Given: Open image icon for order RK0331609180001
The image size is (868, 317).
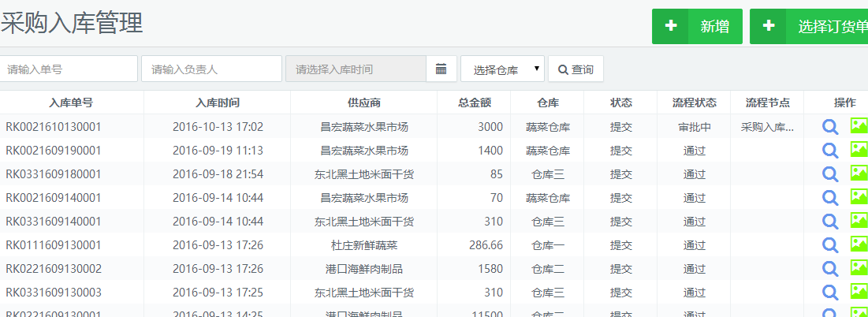Looking at the screenshot, I should pyautogui.click(x=859, y=173).
